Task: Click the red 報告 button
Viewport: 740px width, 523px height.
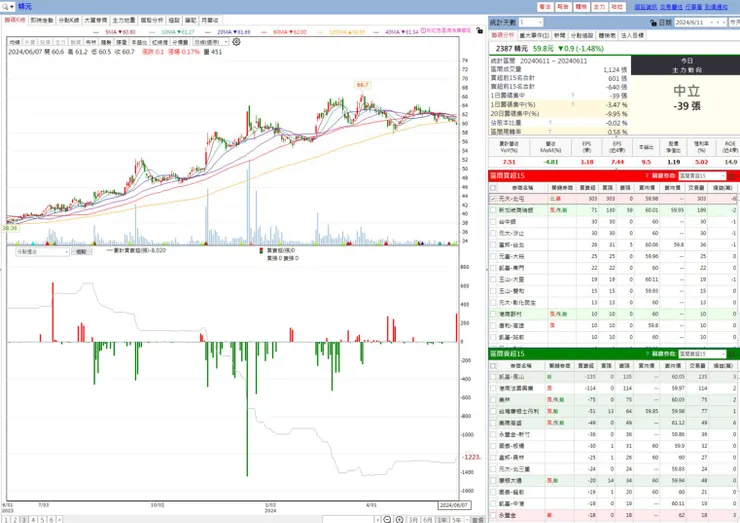Action: click(x=563, y=7)
